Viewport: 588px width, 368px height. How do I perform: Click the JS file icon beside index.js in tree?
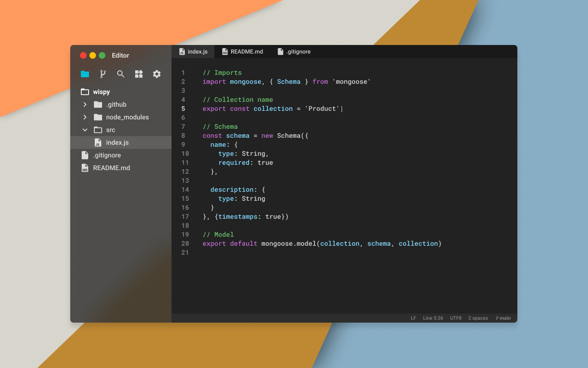pyautogui.click(x=98, y=143)
